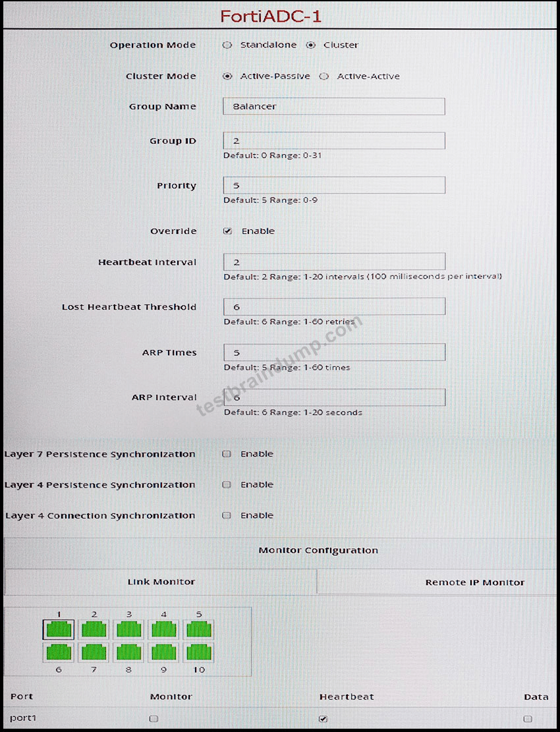Click the Group ID field
The image size is (560, 732).
(334, 140)
